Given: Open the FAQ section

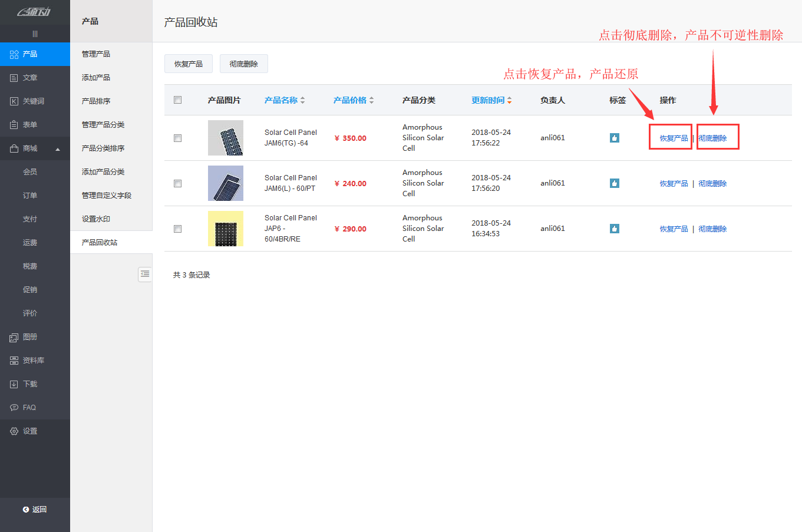Looking at the screenshot, I should click(29, 407).
